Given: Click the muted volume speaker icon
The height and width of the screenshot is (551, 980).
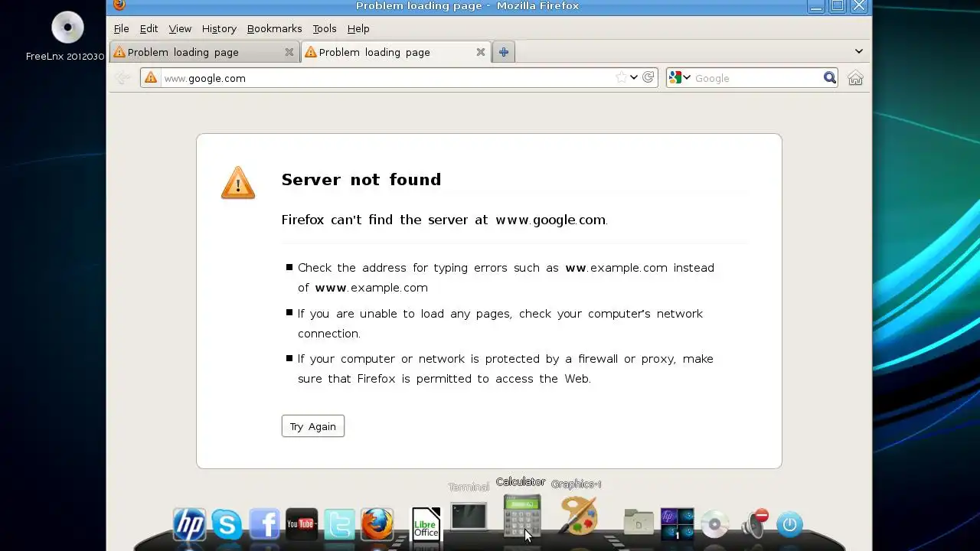Looking at the screenshot, I should [754, 524].
